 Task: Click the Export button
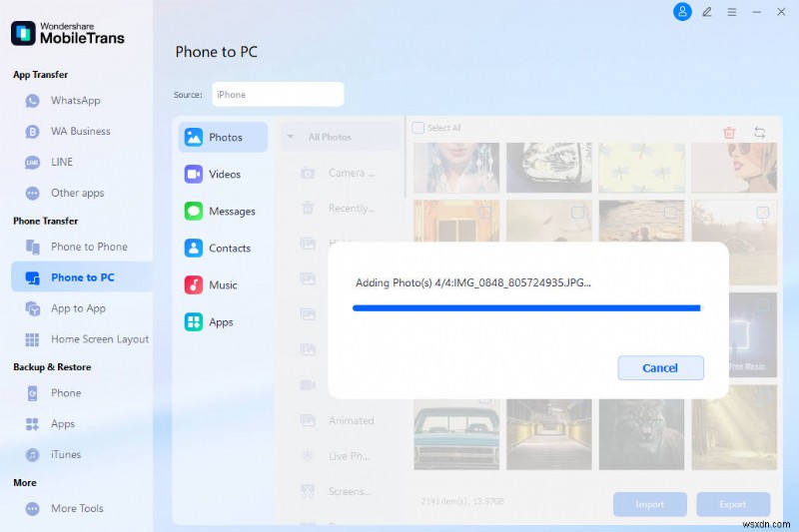(x=733, y=504)
